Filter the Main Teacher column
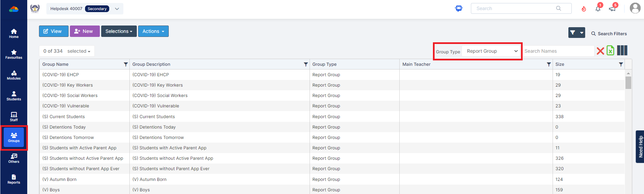The width and height of the screenshot is (644, 194). (x=549, y=64)
